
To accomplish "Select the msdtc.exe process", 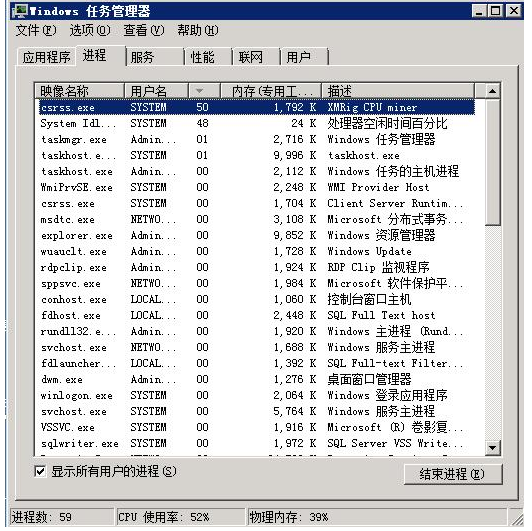I will click(257, 219).
